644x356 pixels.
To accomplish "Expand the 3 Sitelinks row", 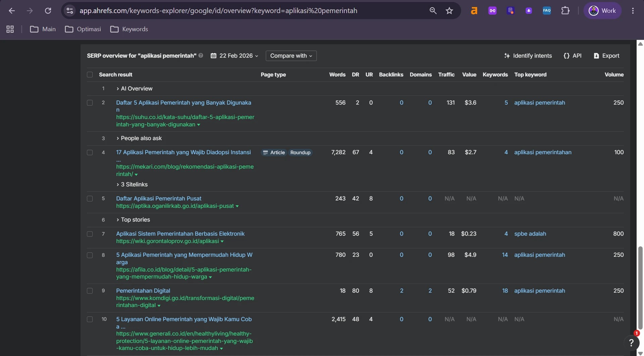I will point(132,184).
